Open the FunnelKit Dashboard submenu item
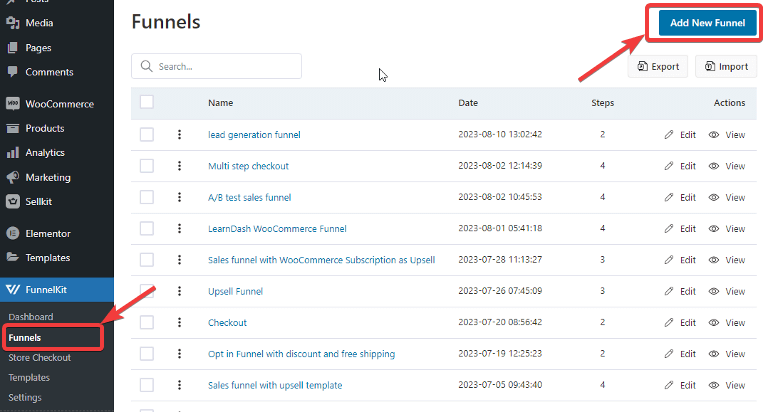768x412 pixels. coord(31,317)
